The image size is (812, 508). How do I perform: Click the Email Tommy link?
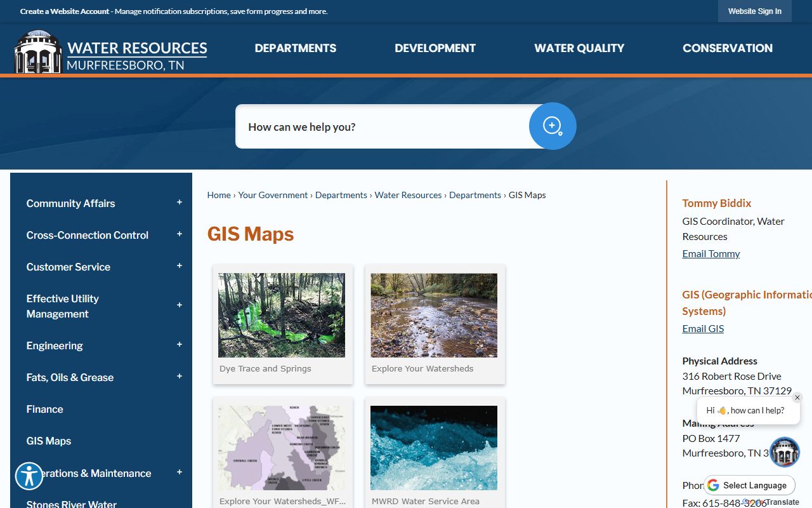click(711, 253)
